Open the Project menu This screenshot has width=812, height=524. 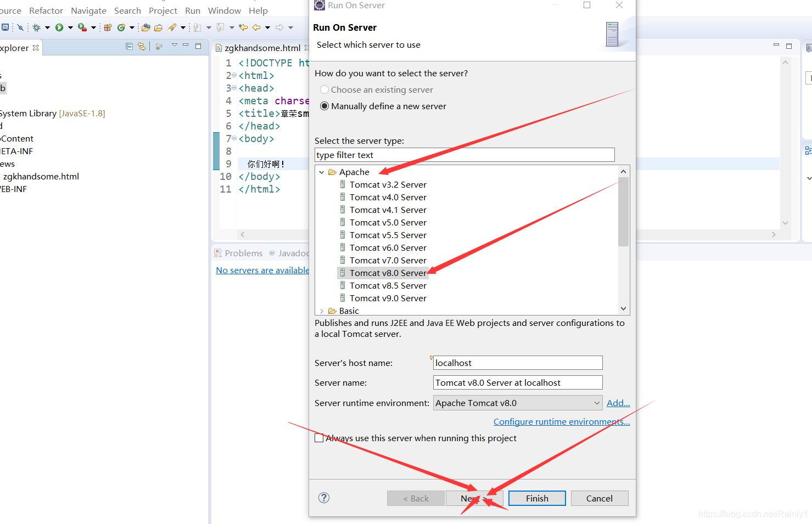[x=163, y=10]
